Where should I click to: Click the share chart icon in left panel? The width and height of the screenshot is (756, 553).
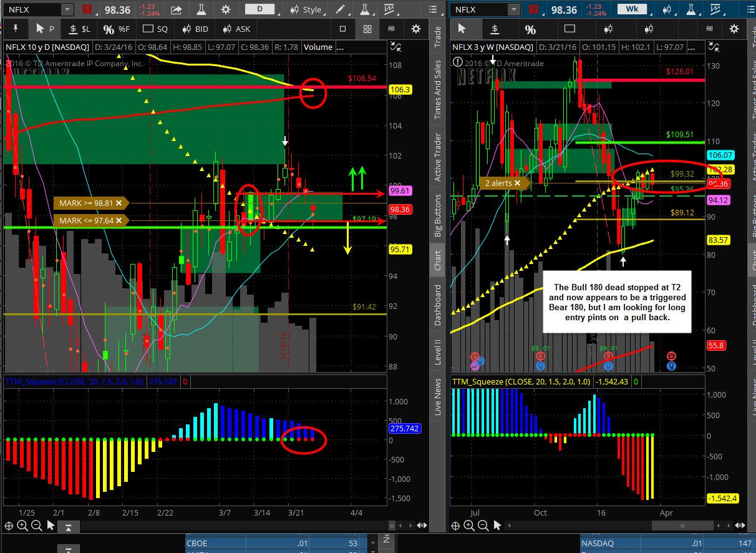(x=177, y=9)
